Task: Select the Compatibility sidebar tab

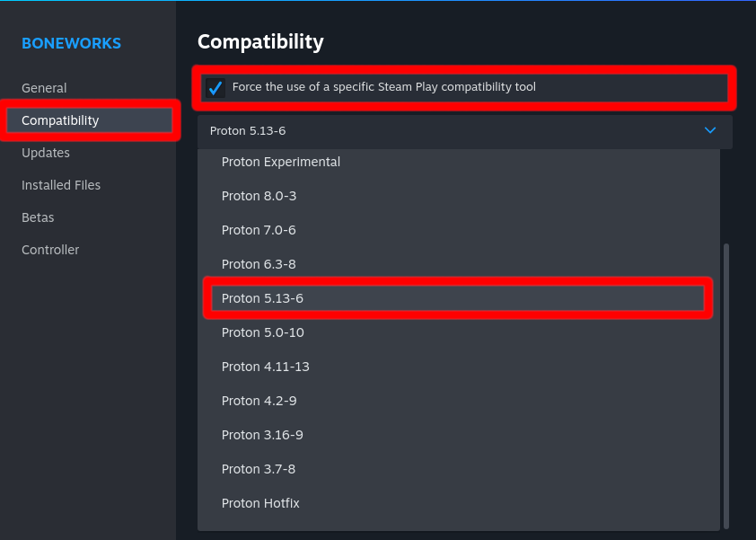Action: click(x=60, y=120)
